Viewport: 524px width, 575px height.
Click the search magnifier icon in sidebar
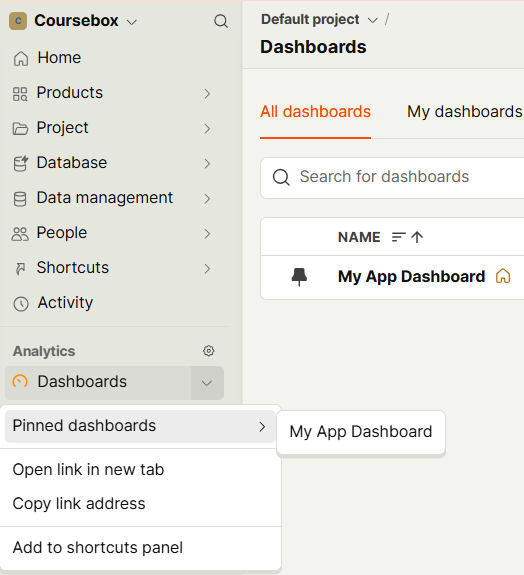click(221, 21)
